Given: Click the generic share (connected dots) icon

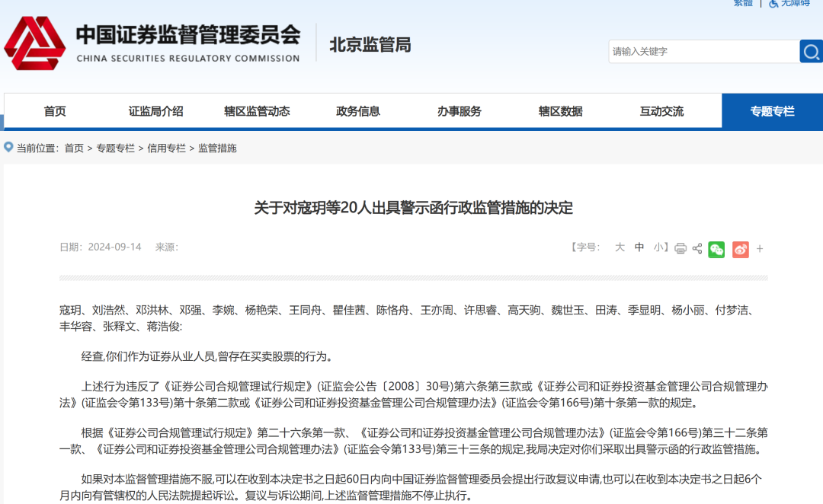Looking at the screenshot, I should (697, 249).
